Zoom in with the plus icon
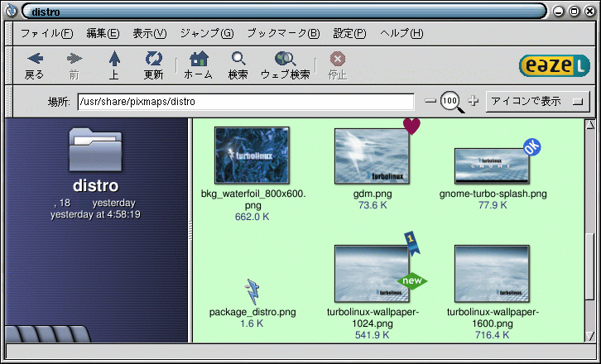601x364 pixels. pos(474,101)
